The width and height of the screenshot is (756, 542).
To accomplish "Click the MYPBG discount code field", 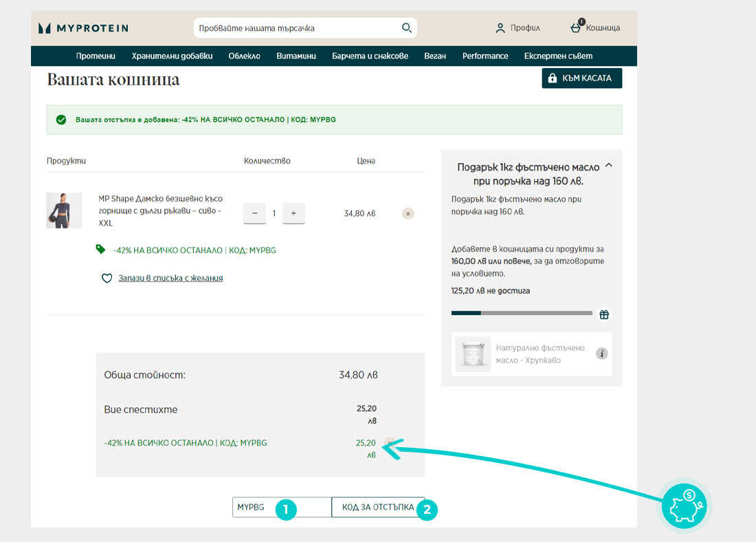I will 282,507.
